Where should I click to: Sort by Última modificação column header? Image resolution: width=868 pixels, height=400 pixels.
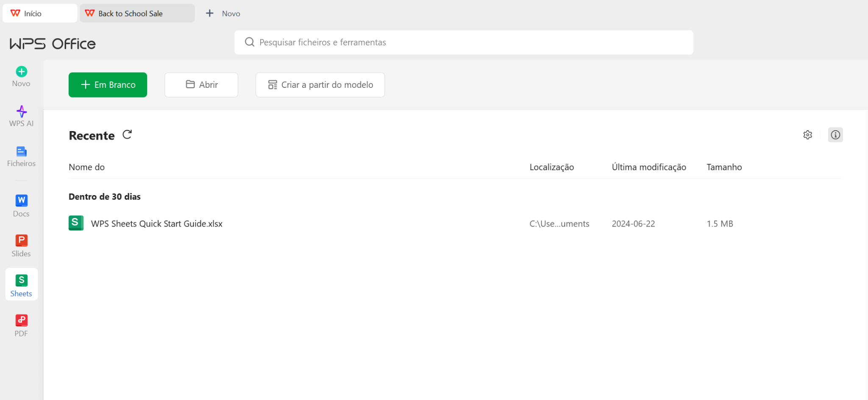point(649,167)
